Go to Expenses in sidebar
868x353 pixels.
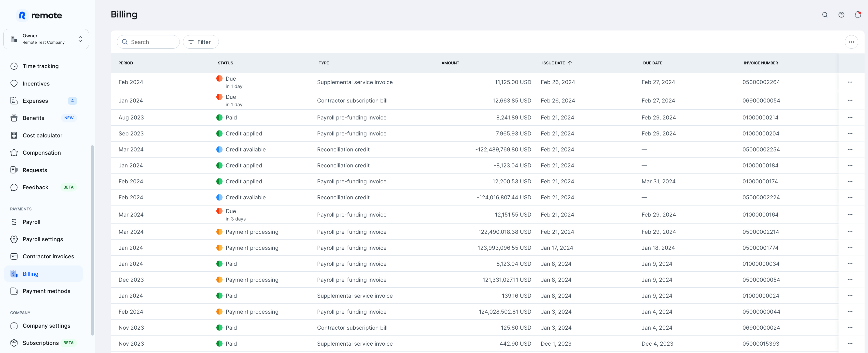coord(43,101)
